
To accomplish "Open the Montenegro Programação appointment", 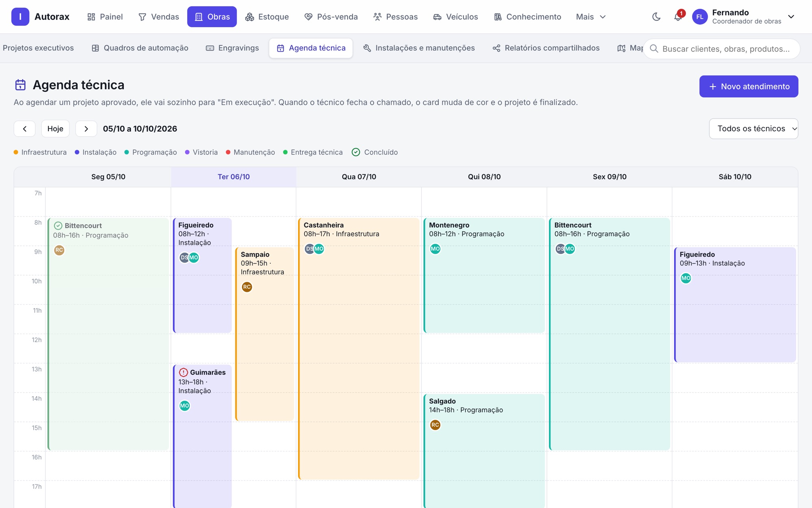I will click(x=484, y=276).
